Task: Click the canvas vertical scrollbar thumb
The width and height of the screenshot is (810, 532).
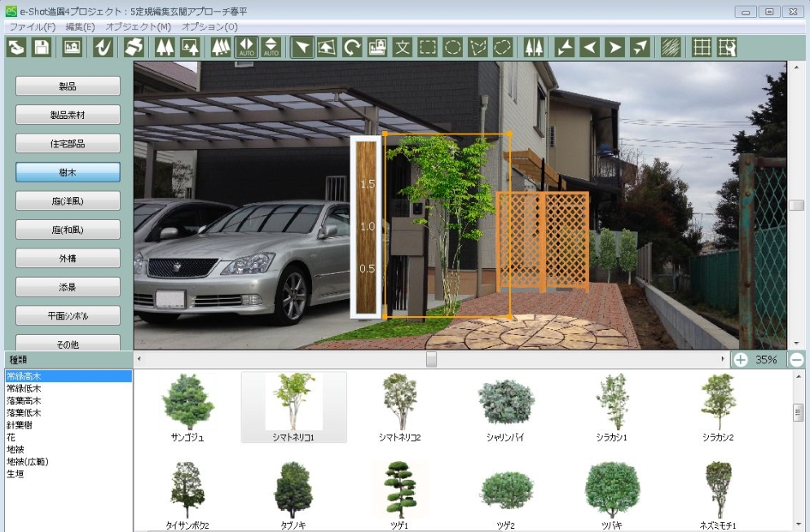Action: tap(796, 205)
